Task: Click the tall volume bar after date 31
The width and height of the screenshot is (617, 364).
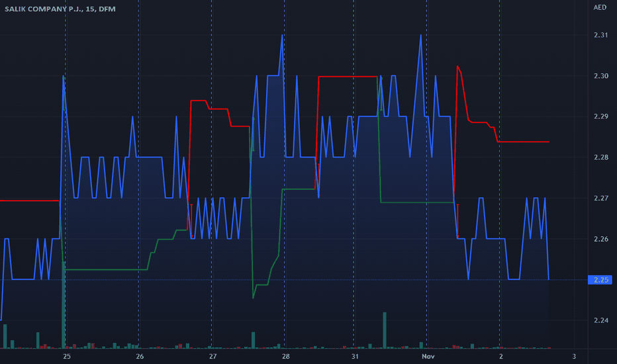Action: (x=385, y=330)
